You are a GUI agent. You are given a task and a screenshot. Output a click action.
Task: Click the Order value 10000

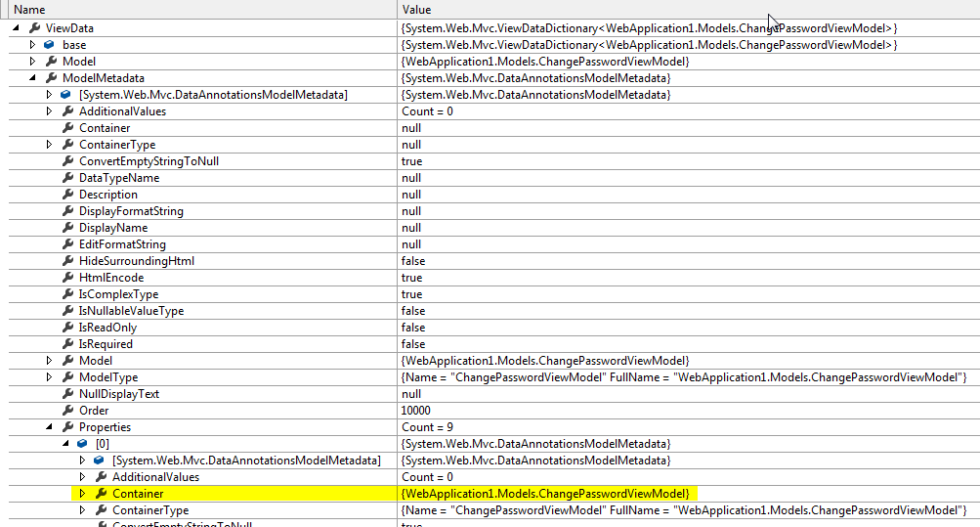point(415,411)
